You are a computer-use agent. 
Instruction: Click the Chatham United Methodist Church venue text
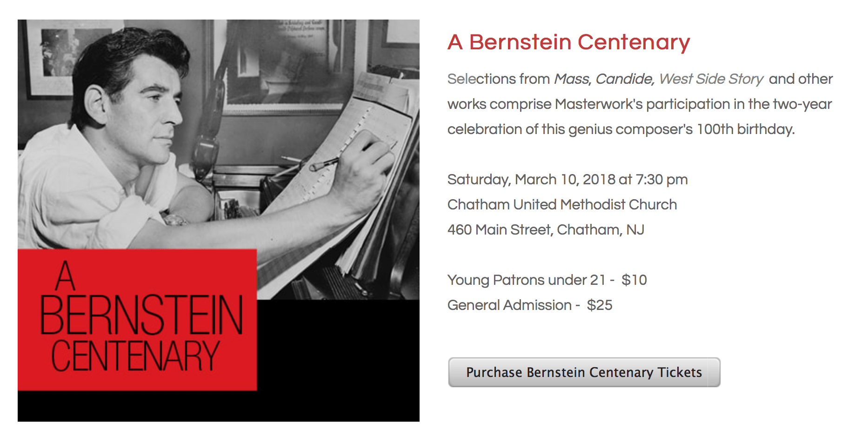(562, 205)
